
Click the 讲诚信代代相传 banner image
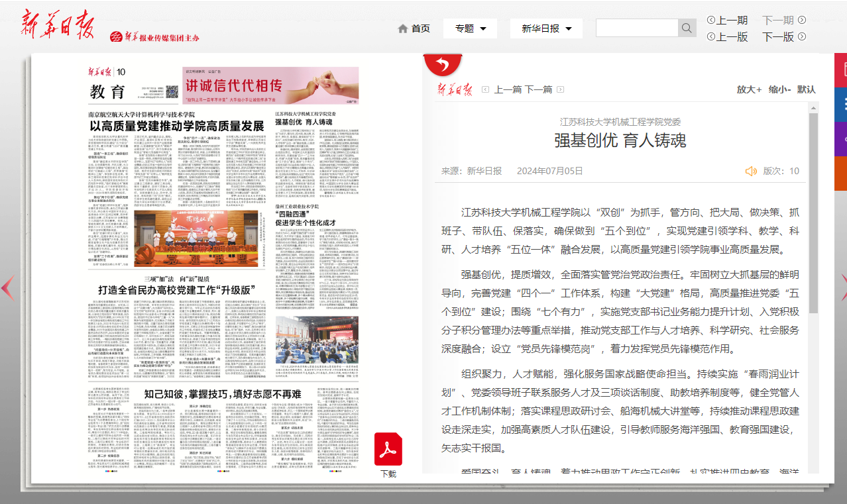(x=271, y=85)
